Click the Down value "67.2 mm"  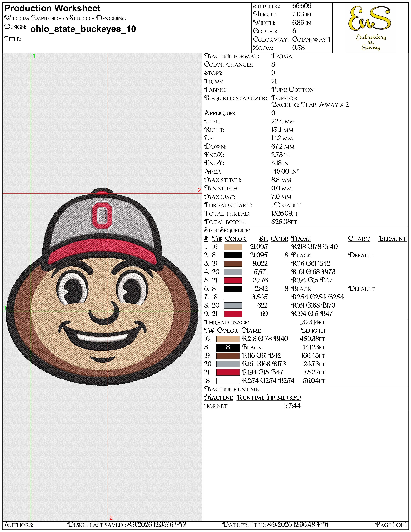click(x=283, y=147)
